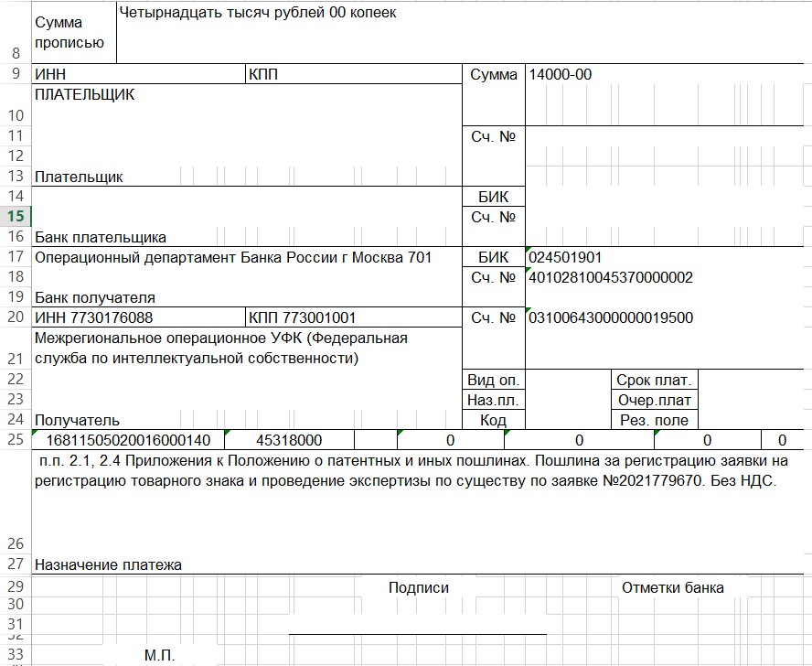Click the 'ИНН 7730176088' cell
Viewport: 812px width, 666px height.
pos(139,317)
